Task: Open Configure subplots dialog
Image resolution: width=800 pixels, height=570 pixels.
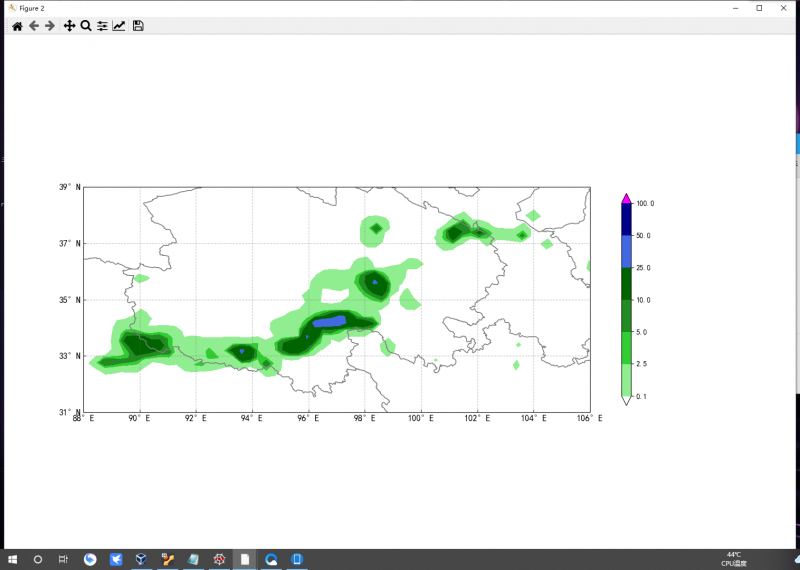Action: (x=102, y=26)
